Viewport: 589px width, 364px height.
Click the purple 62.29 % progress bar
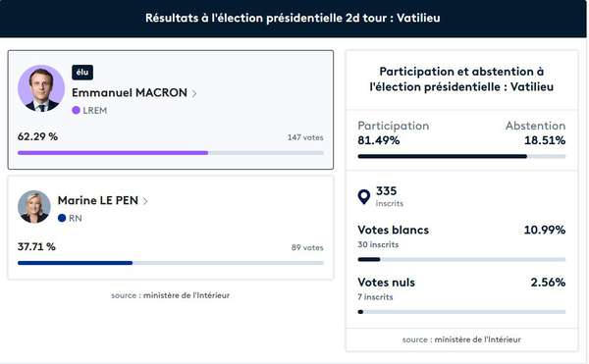click(x=171, y=153)
